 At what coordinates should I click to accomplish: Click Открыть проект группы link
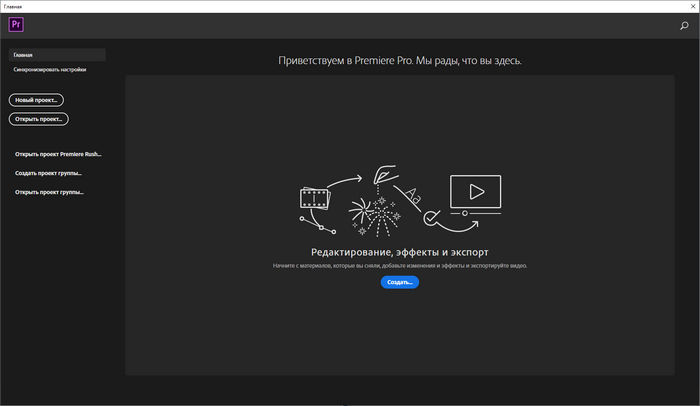coord(49,193)
